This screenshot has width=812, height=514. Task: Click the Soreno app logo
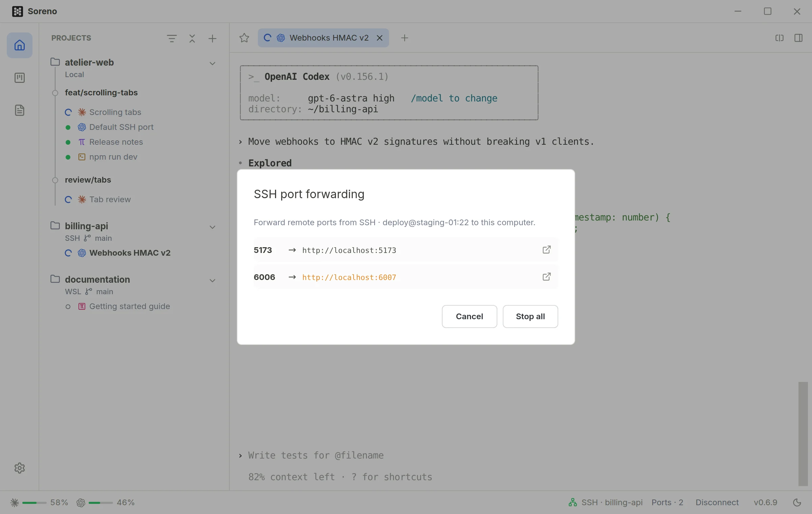coord(18,11)
